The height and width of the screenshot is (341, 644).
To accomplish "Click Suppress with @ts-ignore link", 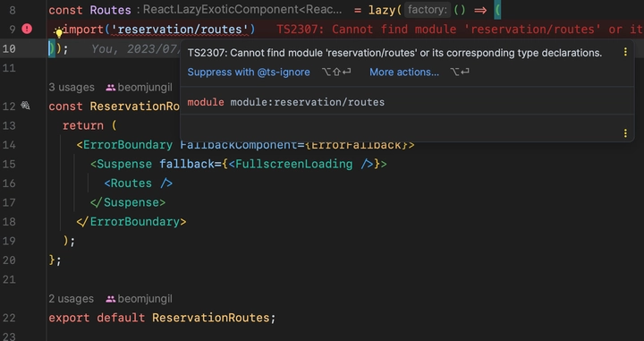I will pos(249,72).
